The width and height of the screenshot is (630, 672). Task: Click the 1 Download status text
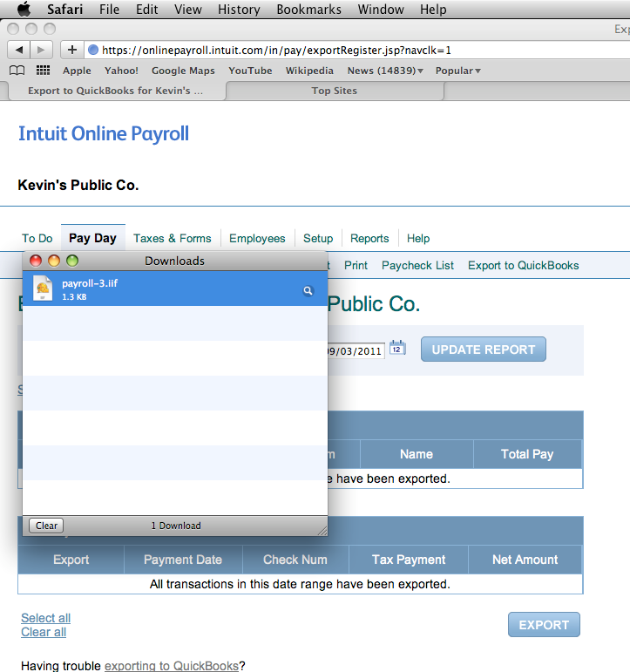pos(176,526)
